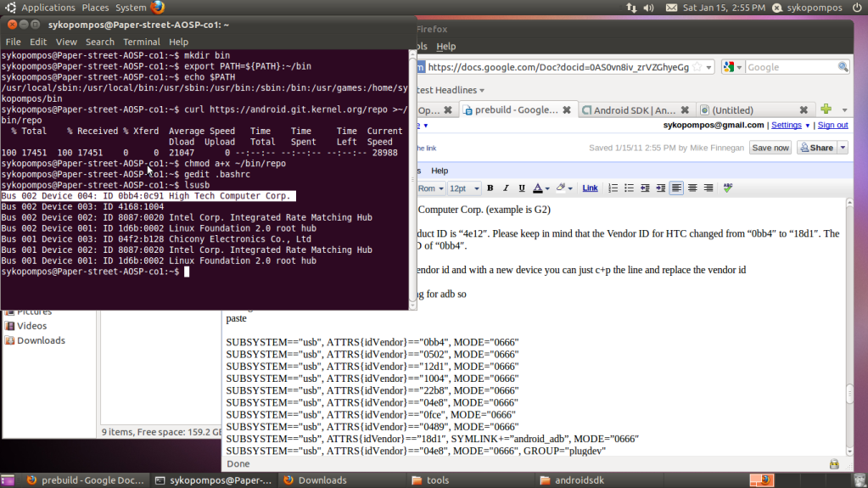Open the list all tabs dropdown
The image size is (868, 488).
(x=845, y=110)
